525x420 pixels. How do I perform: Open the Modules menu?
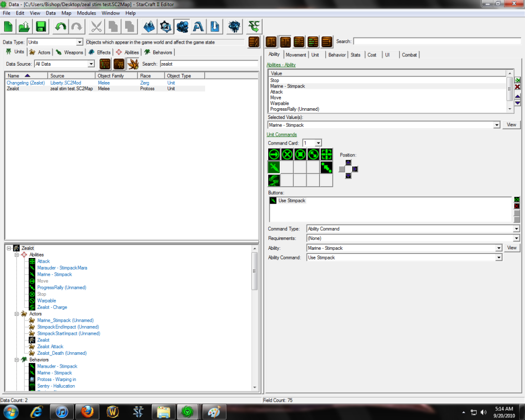[86, 13]
